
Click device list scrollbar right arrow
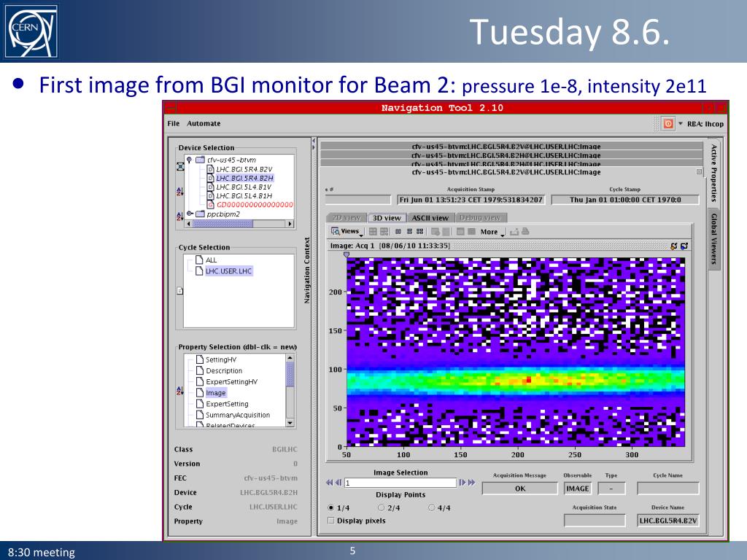(290, 224)
